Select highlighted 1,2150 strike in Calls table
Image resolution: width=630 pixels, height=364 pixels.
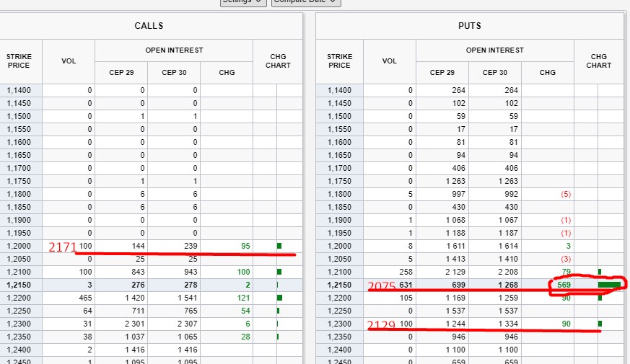click(19, 285)
